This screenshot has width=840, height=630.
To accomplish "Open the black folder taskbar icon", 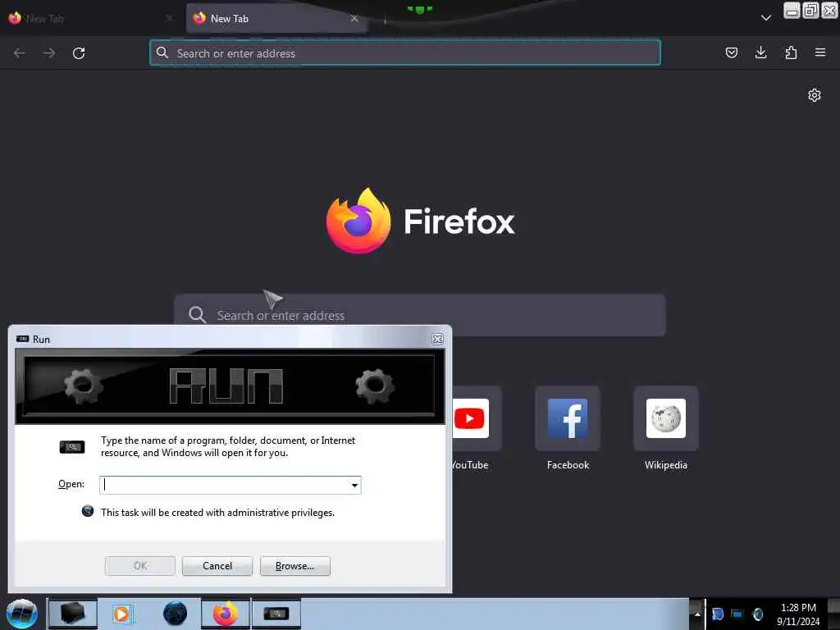I will pyautogui.click(x=72, y=614).
